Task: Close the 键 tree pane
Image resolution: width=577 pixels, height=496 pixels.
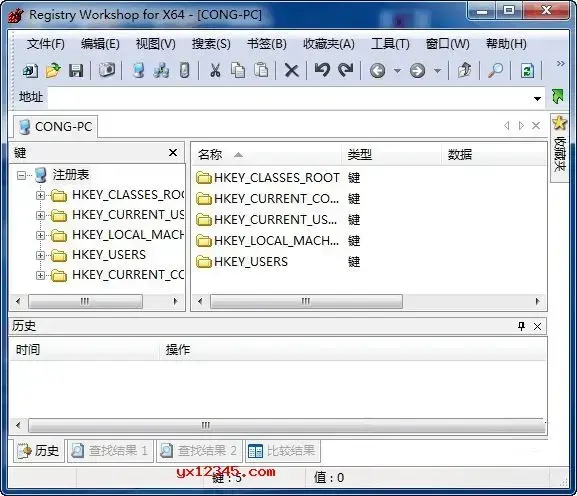Action: coord(173,153)
